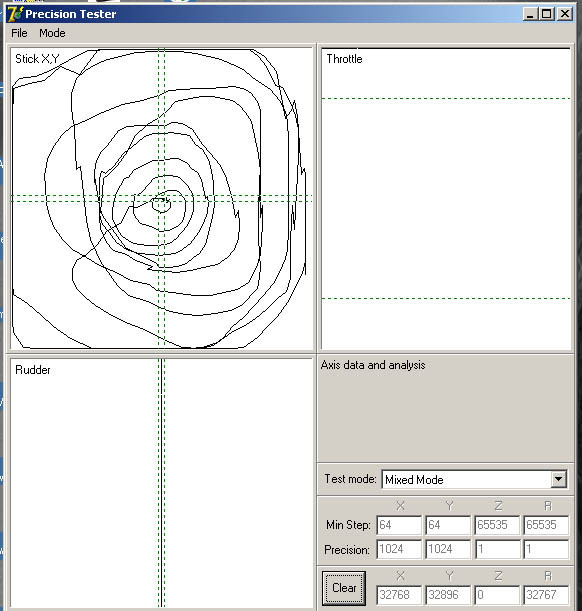Click the current R value field 32767
The height and width of the screenshot is (611, 582).
tap(546, 595)
